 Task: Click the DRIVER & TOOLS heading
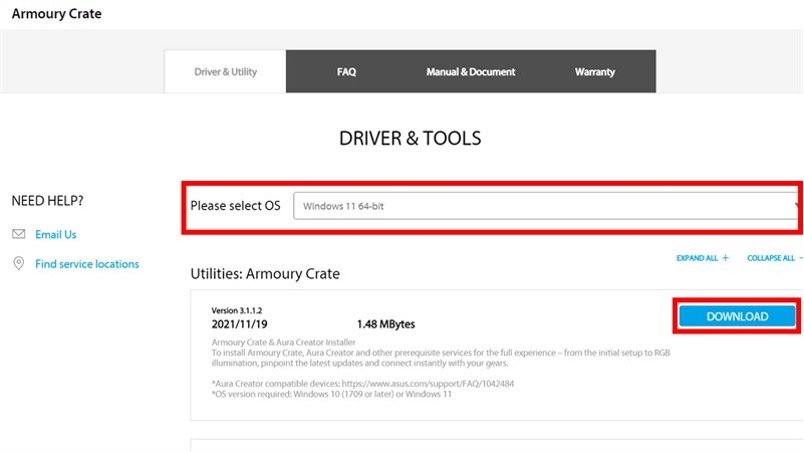[410, 138]
